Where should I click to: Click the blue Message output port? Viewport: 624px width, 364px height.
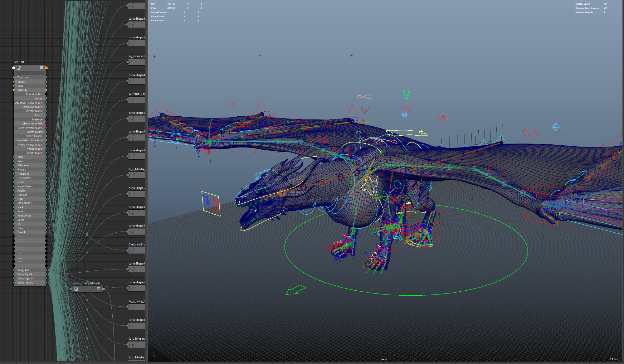coord(46,119)
